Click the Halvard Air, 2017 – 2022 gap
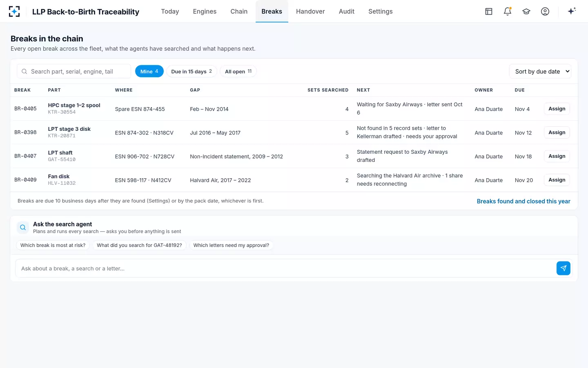Image resolution: width=588 pixels, height=368 pixels. tap(220, 180)
